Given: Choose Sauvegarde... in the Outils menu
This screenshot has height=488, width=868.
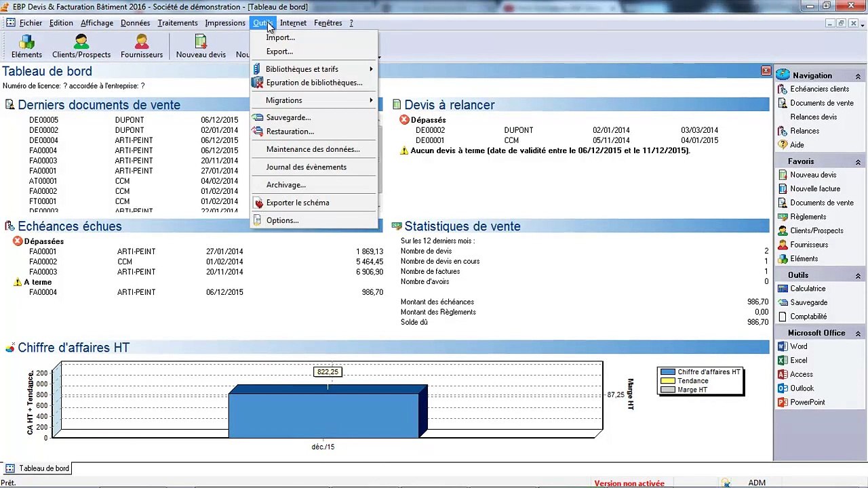Looking at the screenshot, I should pos(314,117).
